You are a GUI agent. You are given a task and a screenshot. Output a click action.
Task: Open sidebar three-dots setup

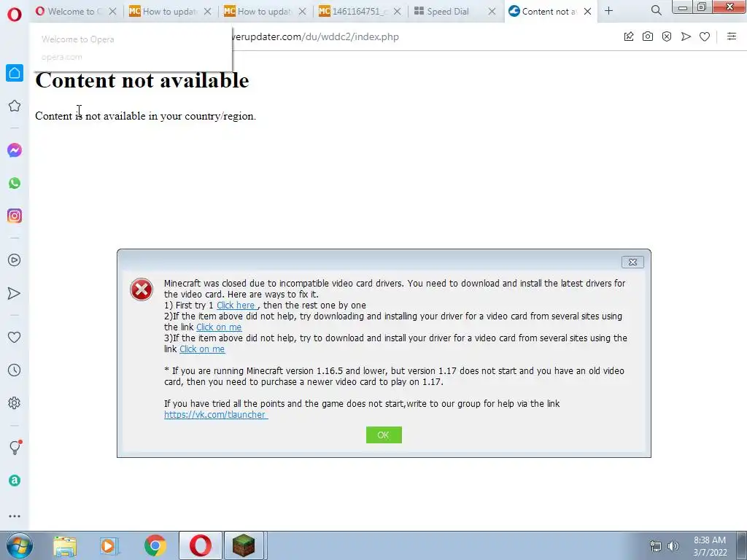click(15, 516)
